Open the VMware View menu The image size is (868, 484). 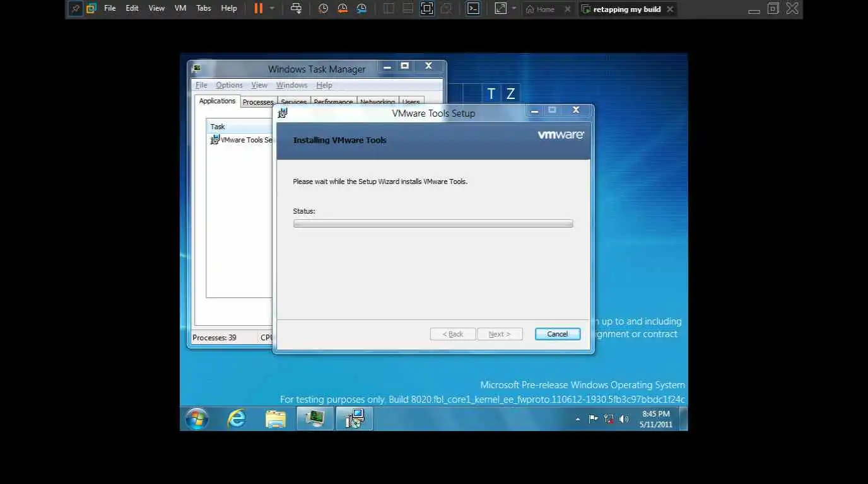point(156,9)
